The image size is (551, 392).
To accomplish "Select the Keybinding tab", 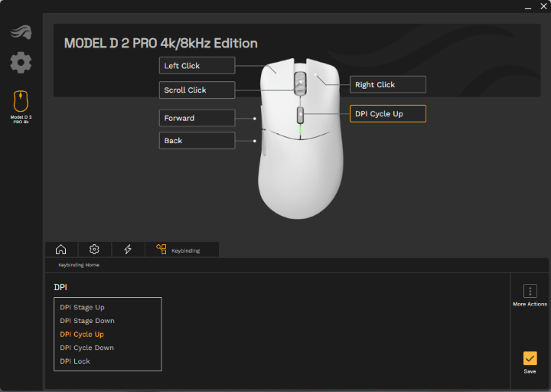I will pos(181,250).
